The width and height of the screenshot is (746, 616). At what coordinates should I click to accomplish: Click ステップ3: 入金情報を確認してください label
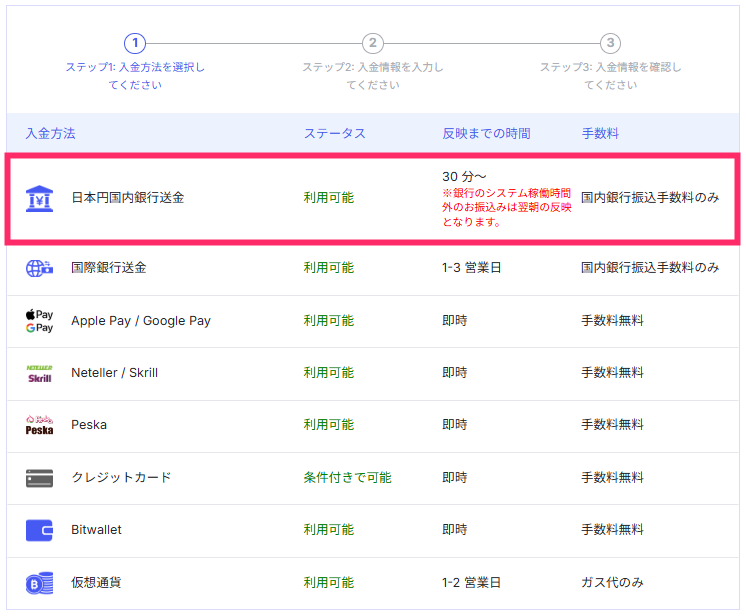(610, 76)
